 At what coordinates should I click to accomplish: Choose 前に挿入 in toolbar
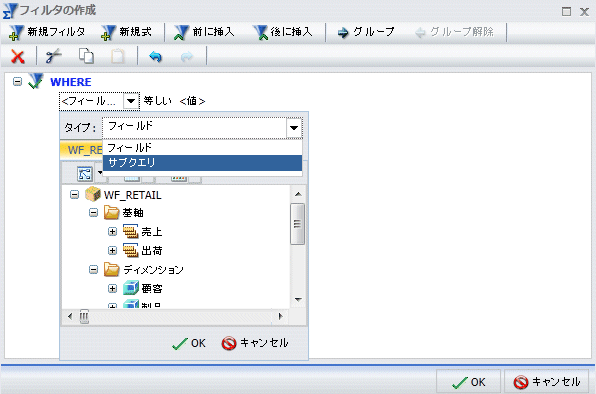[204, 32]
